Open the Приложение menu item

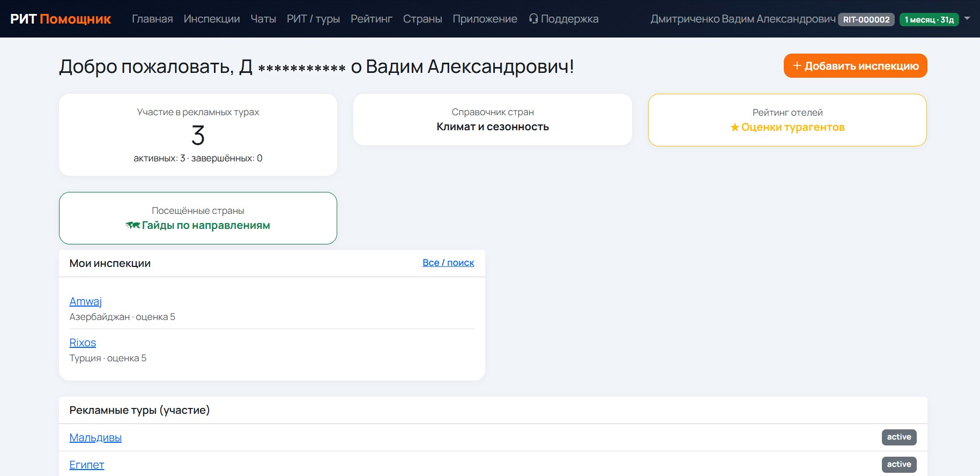coord(485,19)
